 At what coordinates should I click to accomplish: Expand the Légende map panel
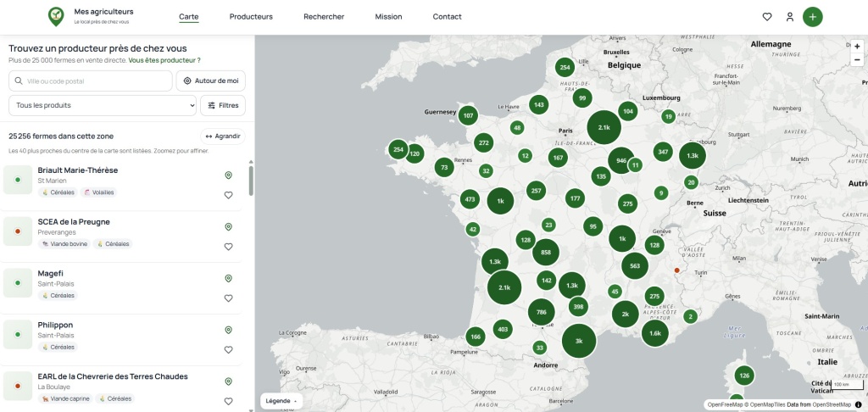(x=281, y=401)
